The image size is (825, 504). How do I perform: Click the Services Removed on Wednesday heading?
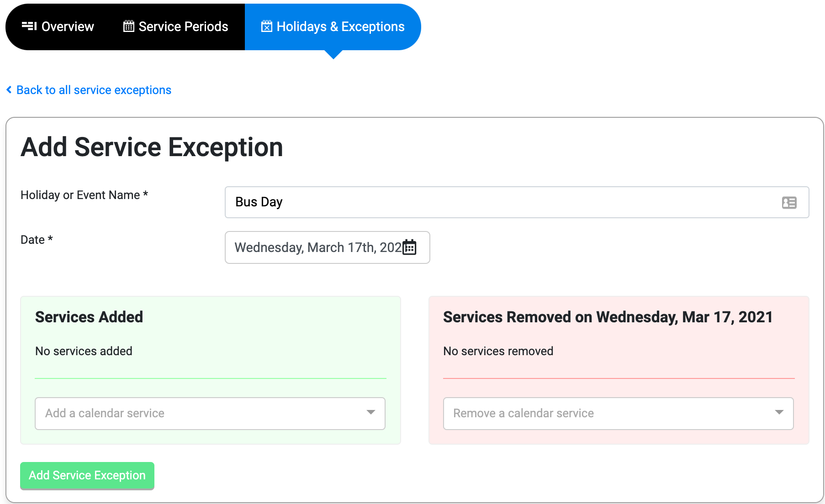(608, 317)
